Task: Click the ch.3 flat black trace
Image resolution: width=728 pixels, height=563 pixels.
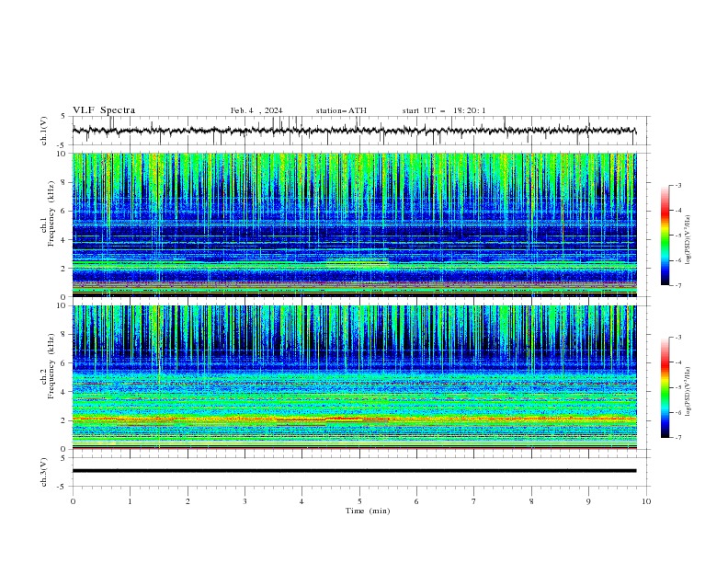Action: [354, 471]
